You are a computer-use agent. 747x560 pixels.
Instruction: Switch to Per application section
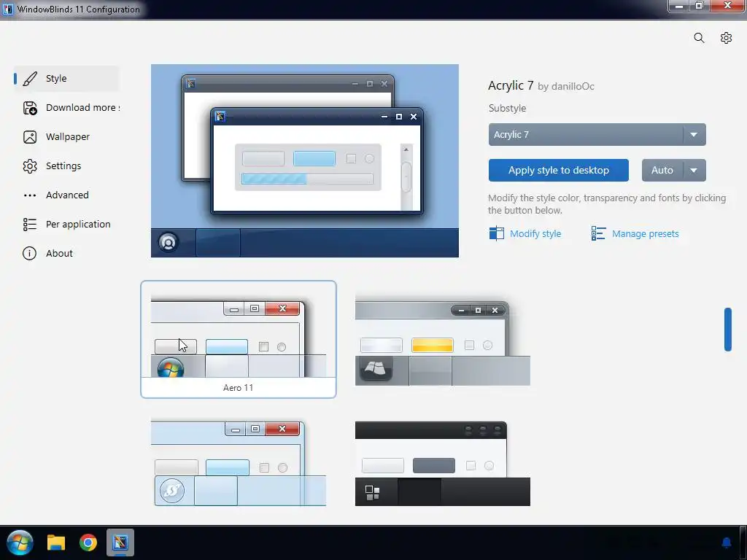click(66, 224)
